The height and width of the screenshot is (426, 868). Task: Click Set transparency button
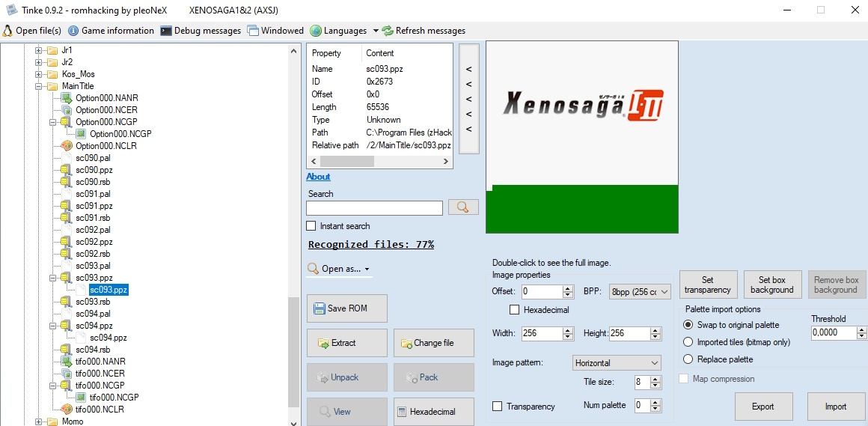click(x=707, y=284)
